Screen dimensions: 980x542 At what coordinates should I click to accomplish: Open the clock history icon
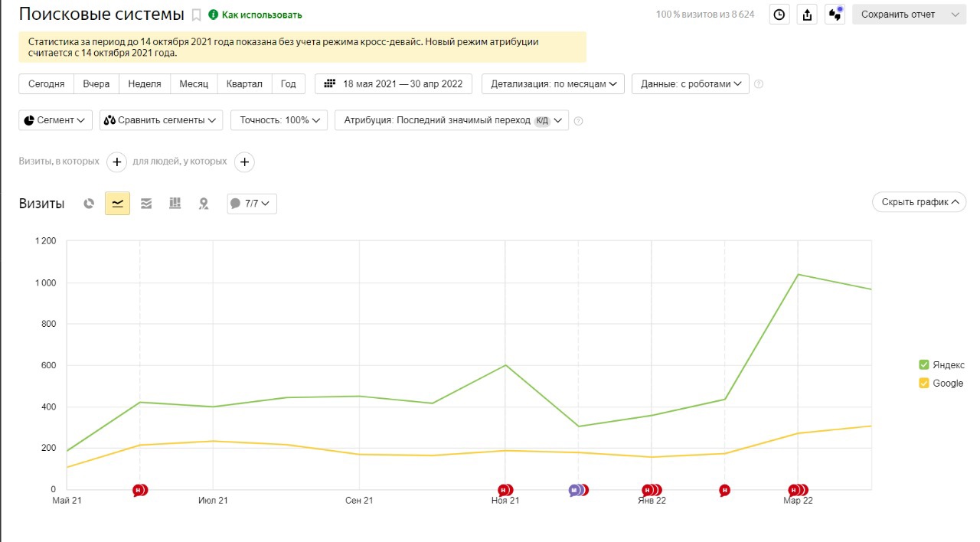(779, 15)
